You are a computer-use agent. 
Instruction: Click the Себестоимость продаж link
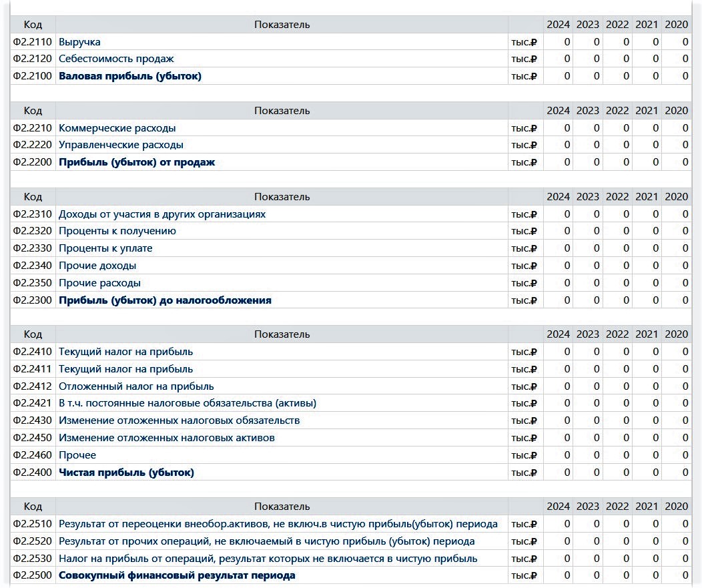tap(116, 59)
